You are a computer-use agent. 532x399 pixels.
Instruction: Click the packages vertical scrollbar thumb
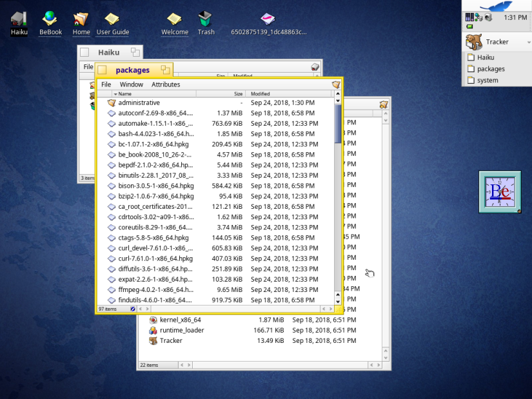click(x=338, y=124)
